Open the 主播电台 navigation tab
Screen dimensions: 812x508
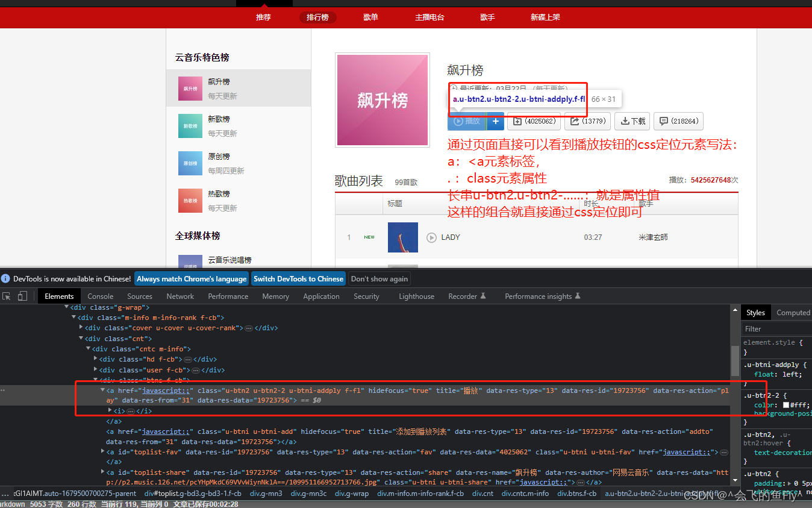pyautogui.click(x=429, y=17)
